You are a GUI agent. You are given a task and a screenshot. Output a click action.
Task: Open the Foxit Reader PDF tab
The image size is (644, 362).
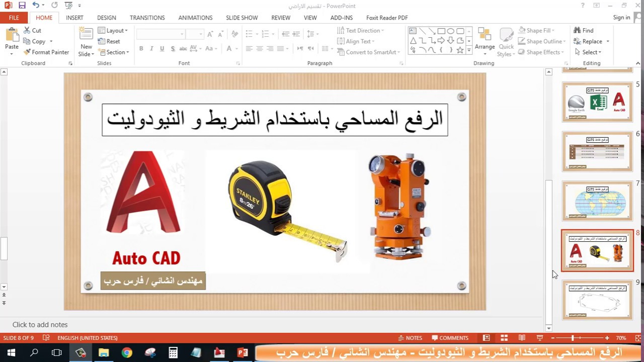tap(387, 18)
